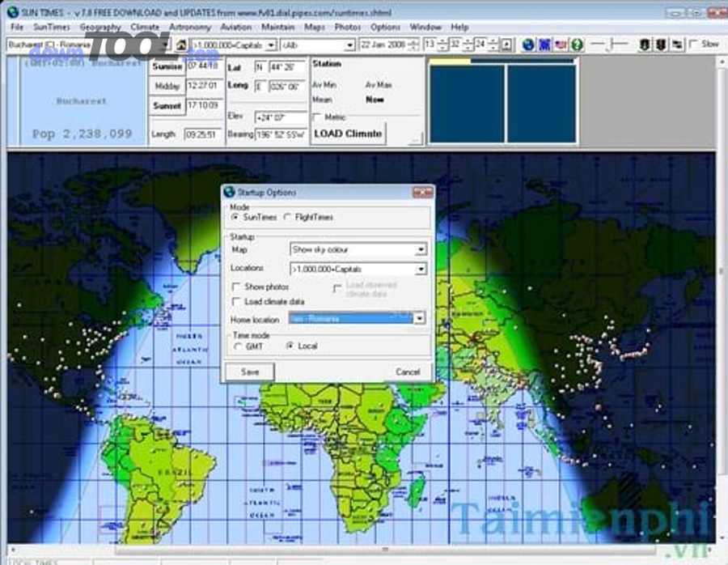Open the Maps menu

(x=315, y=27)
